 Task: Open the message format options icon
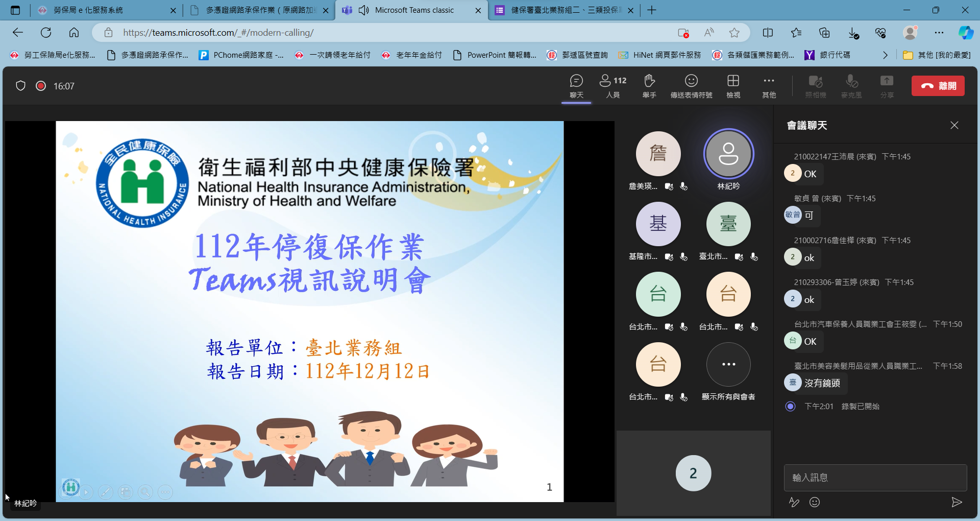(794, 502)
